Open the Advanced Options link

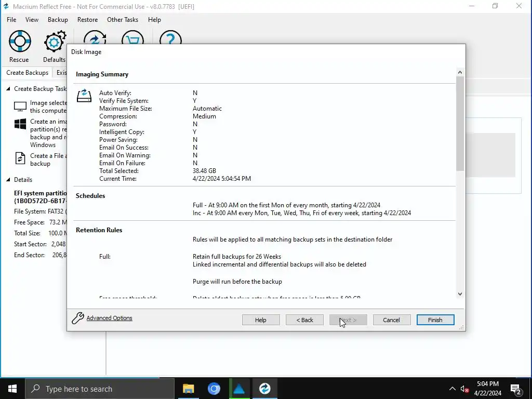point(109,318)
